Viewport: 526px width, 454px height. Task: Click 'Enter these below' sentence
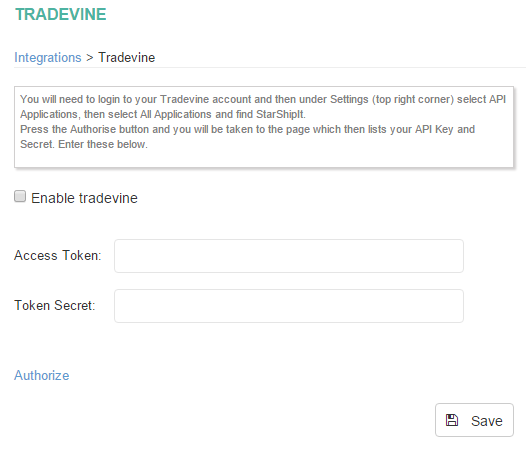[103, 145]
